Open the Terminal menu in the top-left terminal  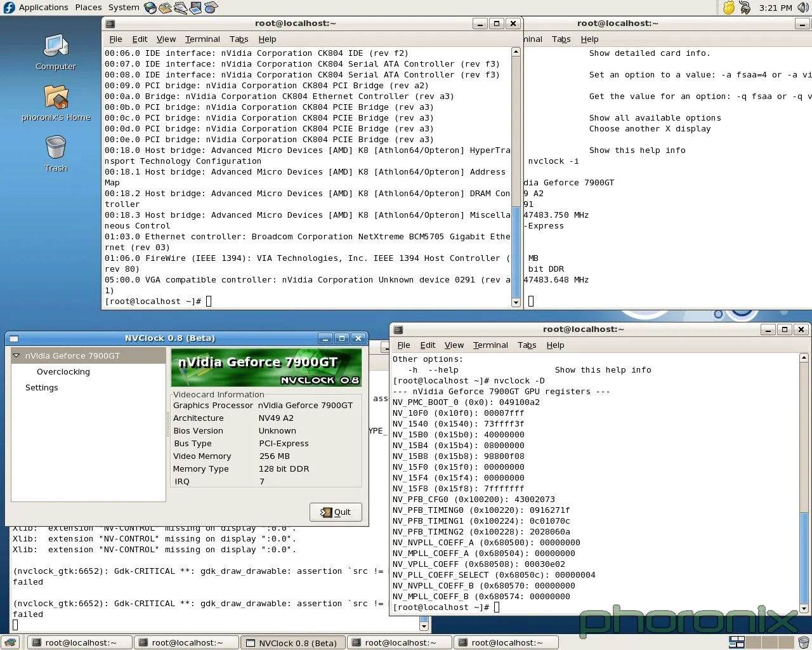point(202,39)
